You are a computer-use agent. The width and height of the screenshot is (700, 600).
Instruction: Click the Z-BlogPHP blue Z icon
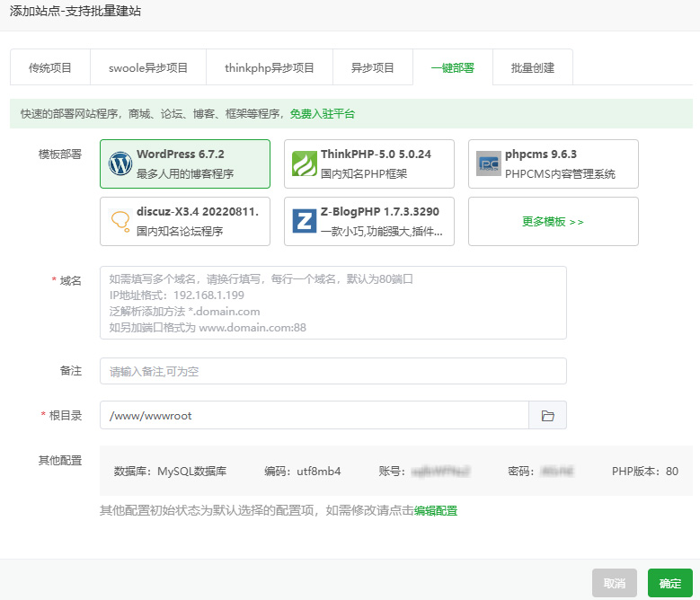305,221
